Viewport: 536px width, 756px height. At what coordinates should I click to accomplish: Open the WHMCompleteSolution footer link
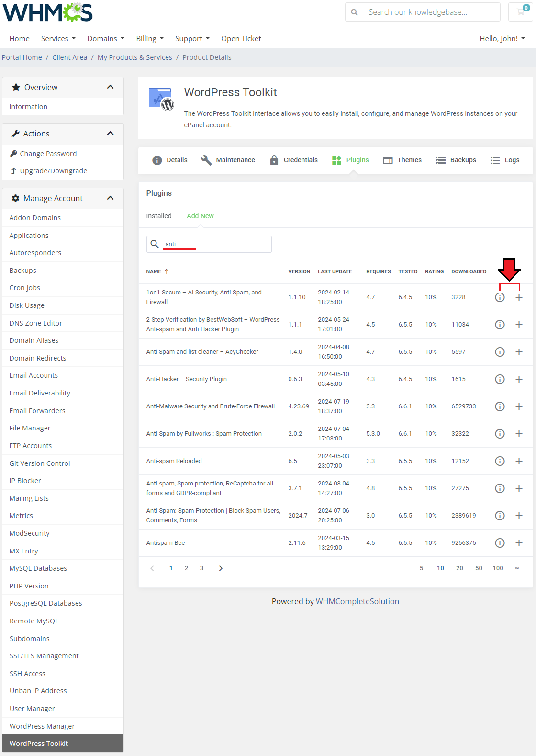[x=357, y=601]
